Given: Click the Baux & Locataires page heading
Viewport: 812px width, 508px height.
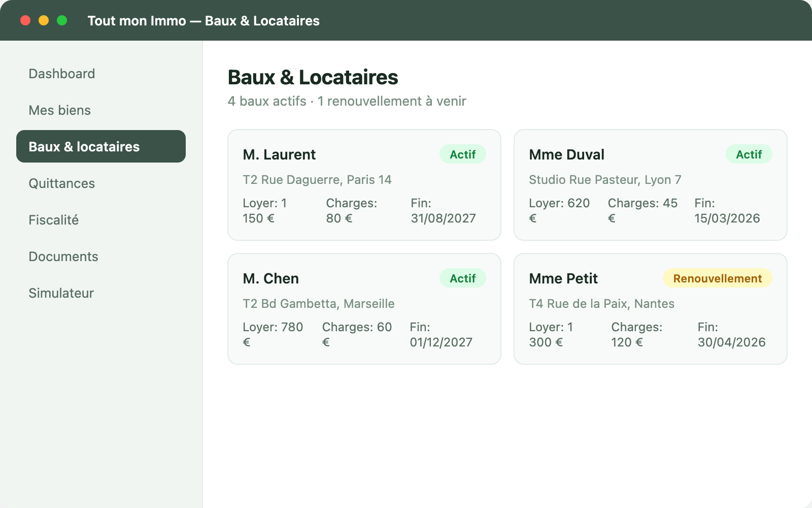Looking at the screenshot, I should pyautogui.click(x=313, y=77).
